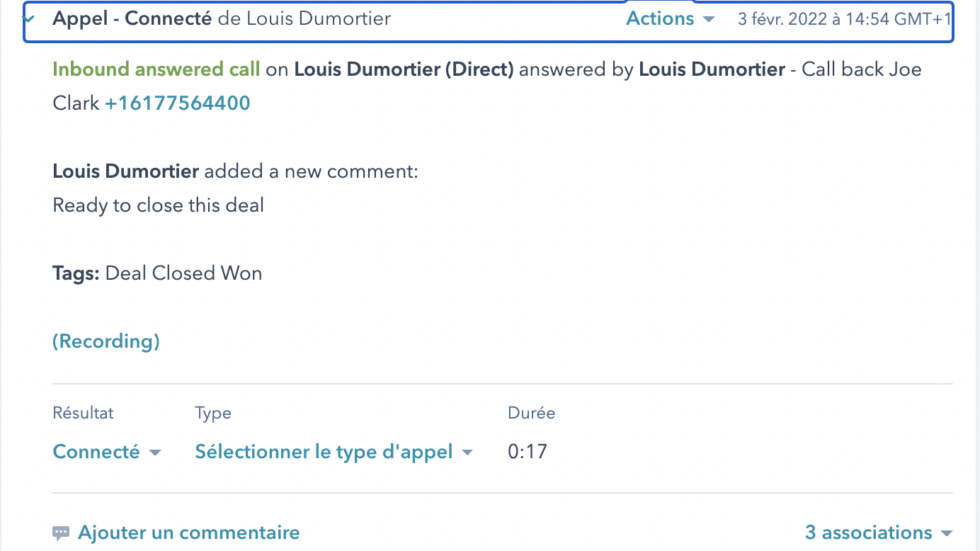
Task: Click the comment speech bubble icon
Action: [61, 533]
